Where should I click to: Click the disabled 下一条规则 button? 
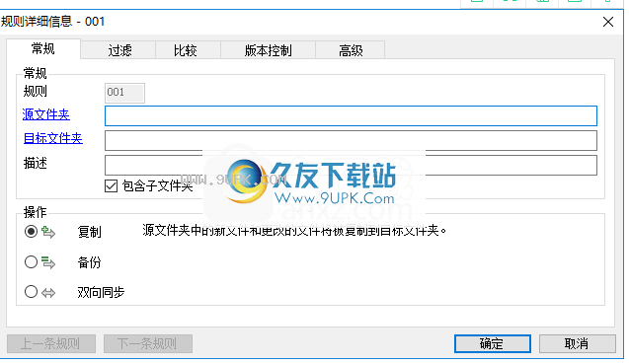pos(148,344)
